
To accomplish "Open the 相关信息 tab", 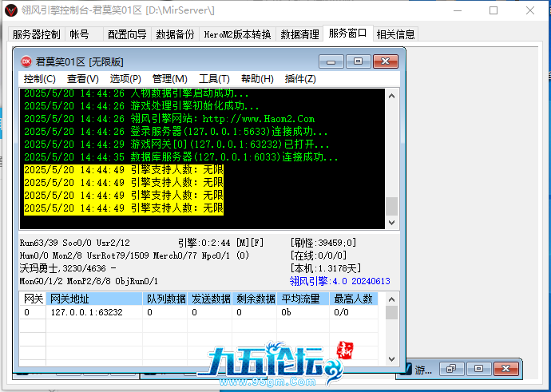I will [395, 34].
